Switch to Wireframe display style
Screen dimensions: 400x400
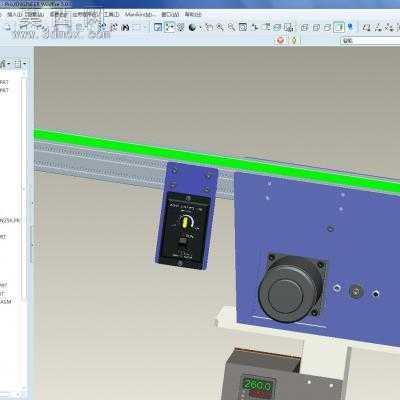(304, 28)
